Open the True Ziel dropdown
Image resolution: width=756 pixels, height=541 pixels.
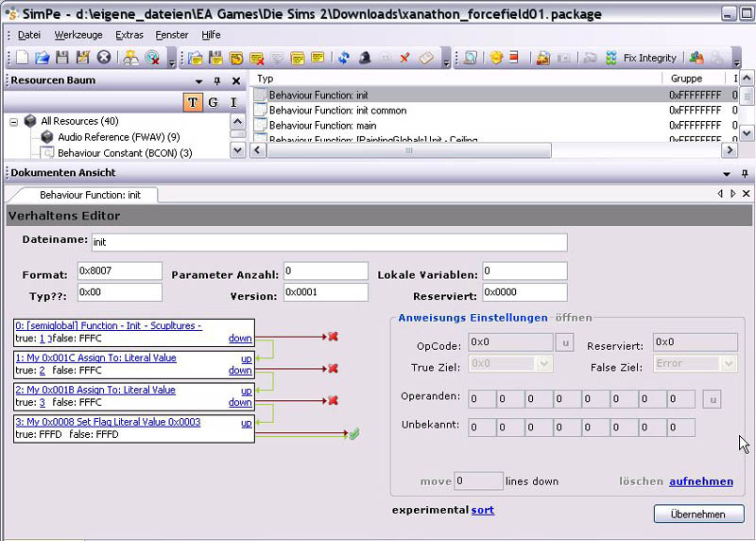point(544,363)
